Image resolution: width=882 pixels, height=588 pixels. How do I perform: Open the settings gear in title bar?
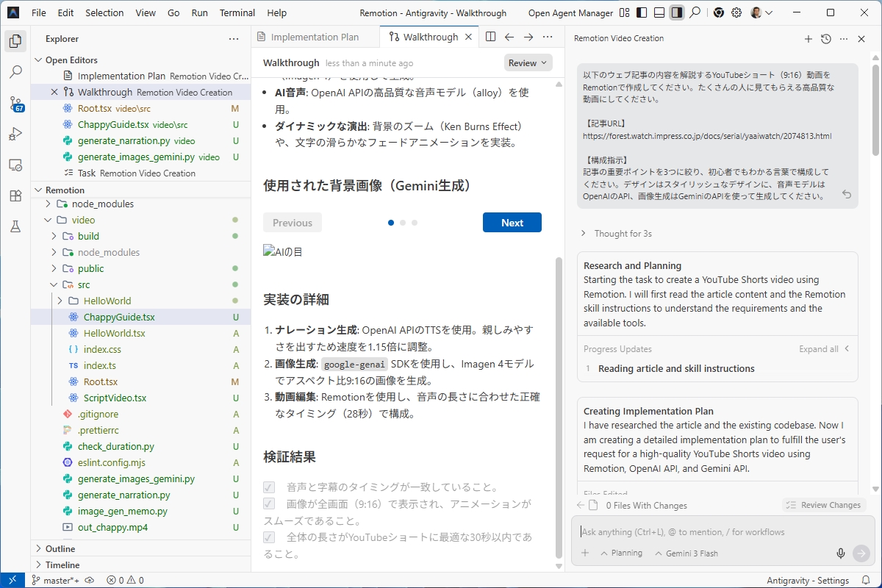click(x=736, y=13)
